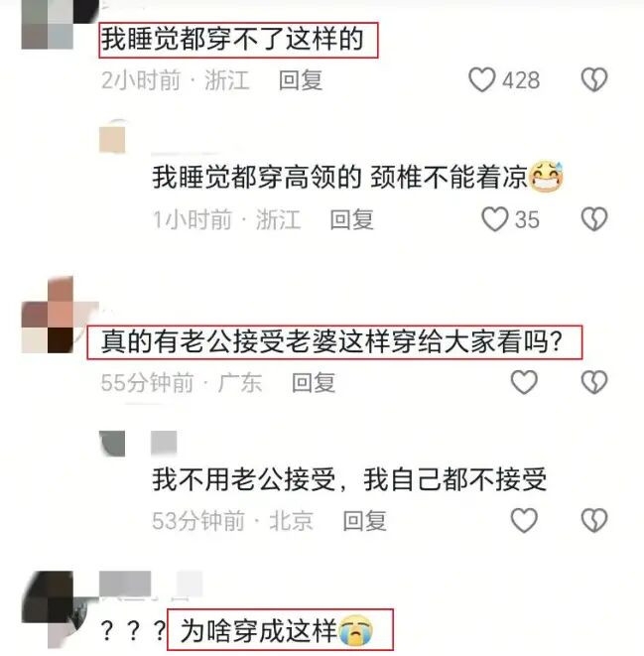Select comment 真的有老公接受老婆这样穿给大家看吗
The image size is (644, 656).
point(334,341)
